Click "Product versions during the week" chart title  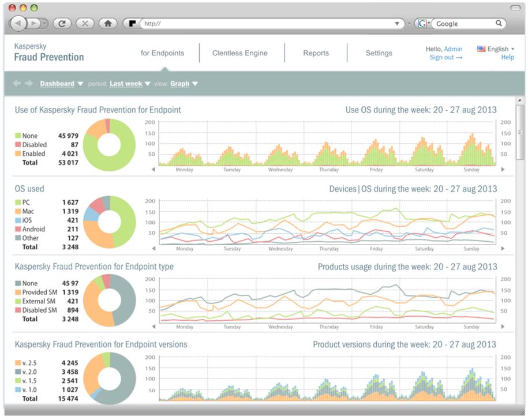pos(405,344)
